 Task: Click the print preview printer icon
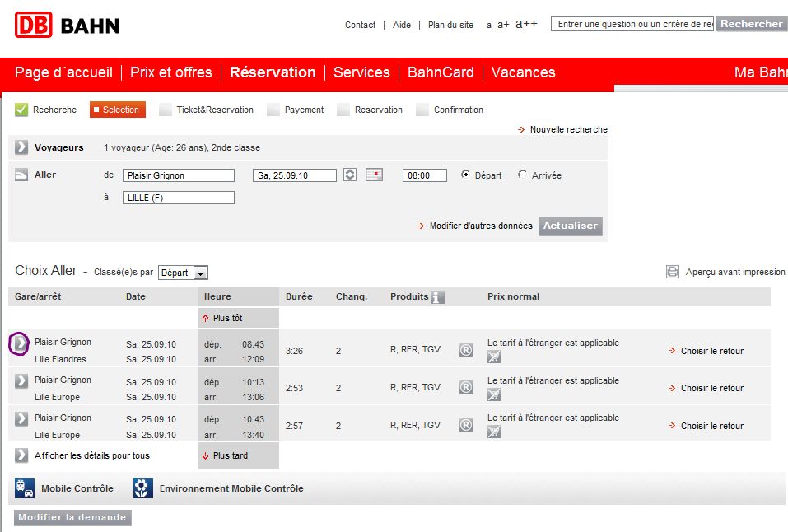(673, 272)
